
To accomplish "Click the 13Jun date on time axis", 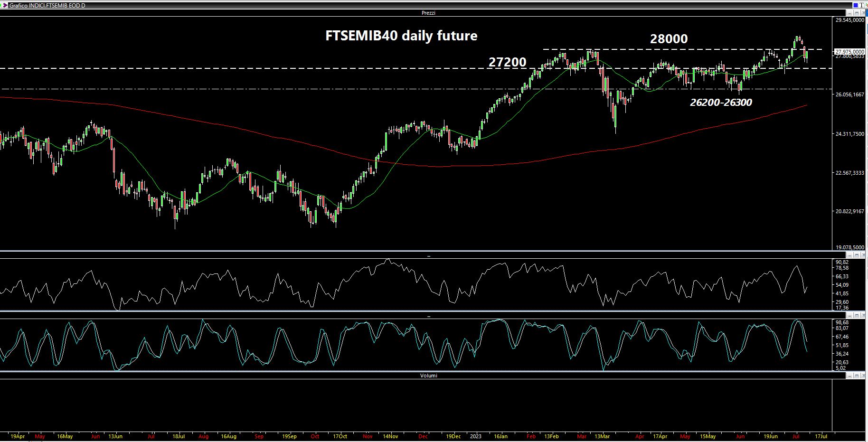I will pyautogui.click(x=115, y=436).
